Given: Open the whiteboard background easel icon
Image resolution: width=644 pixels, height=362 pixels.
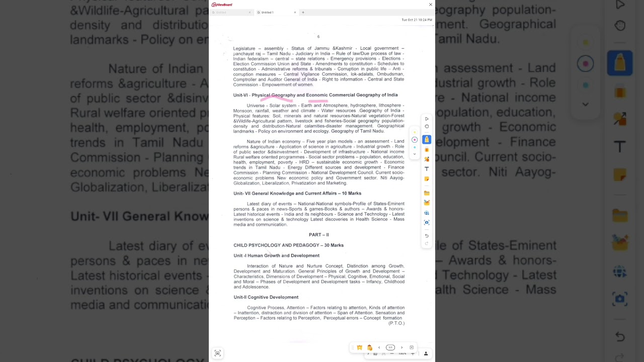Looking at the screenshot, I should (x=359, y=347).
